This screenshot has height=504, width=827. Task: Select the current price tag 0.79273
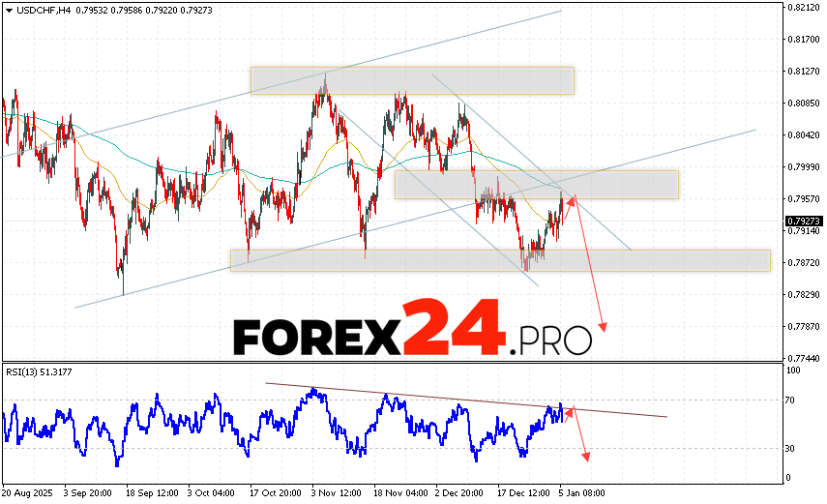tap(804, 221)
